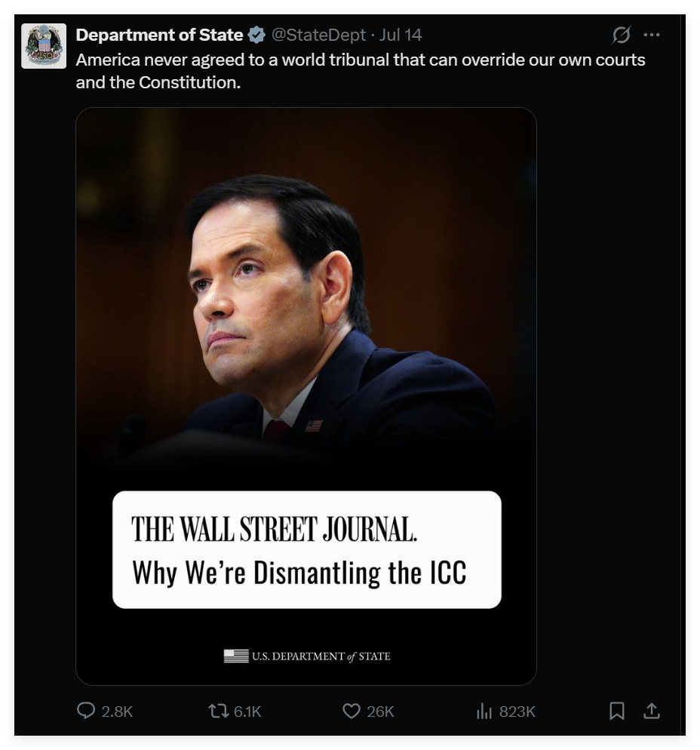Click the repost arrows icon
700x750 pixels.
(218, 711)
